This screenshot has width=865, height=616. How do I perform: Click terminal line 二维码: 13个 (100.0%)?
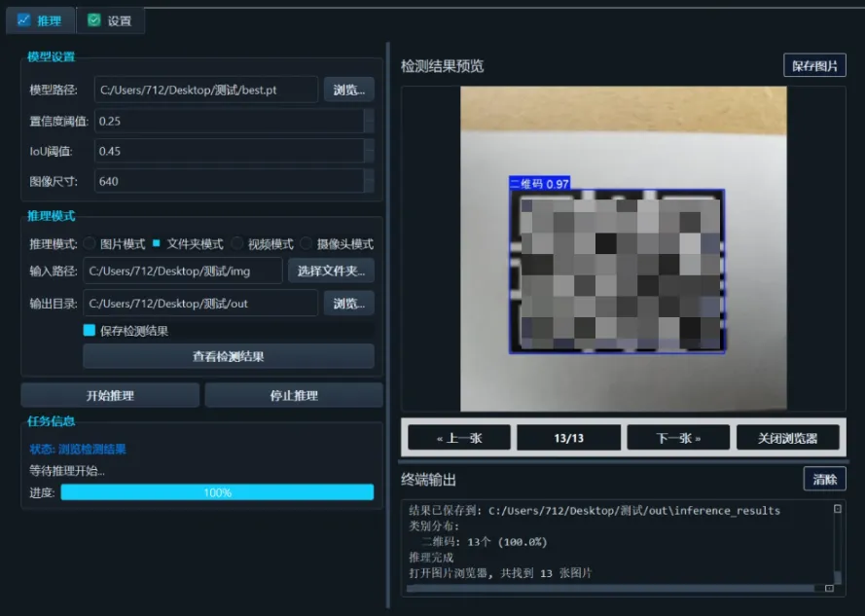click(485, 542)
